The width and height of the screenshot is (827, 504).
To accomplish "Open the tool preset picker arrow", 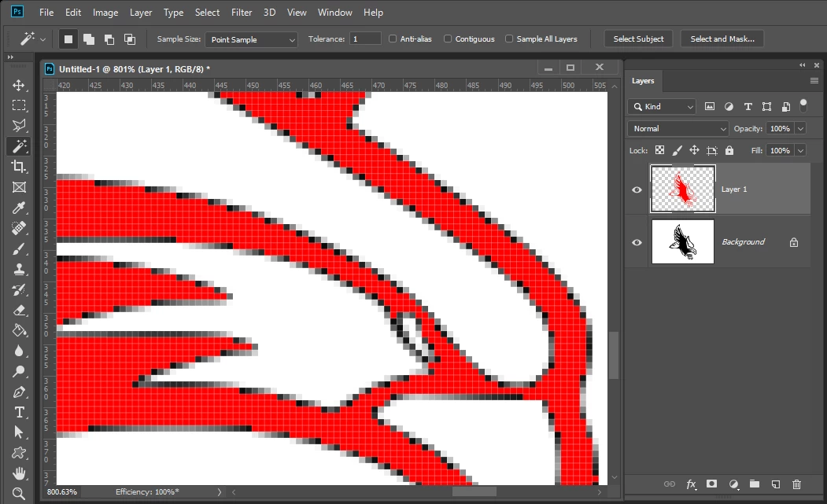I will click(x=42, y=39).
